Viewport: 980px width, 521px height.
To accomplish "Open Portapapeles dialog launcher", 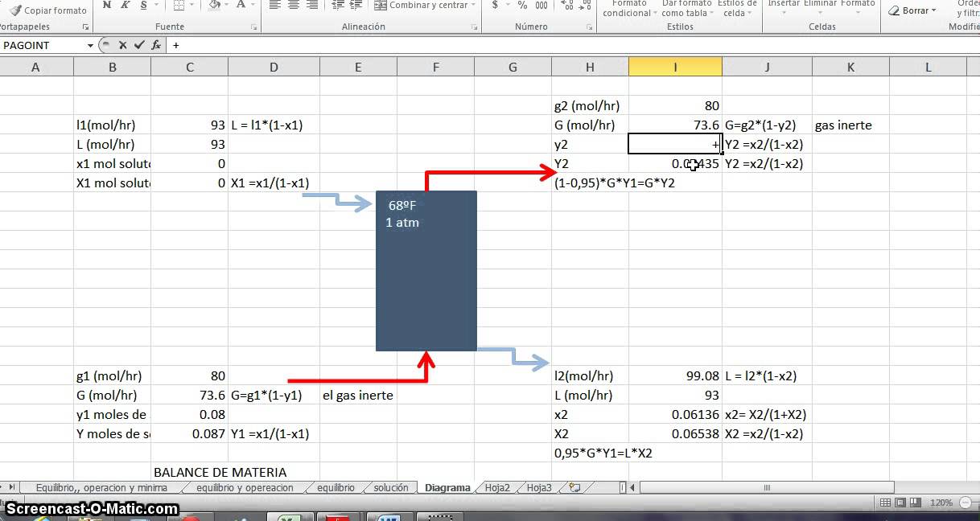I will 86,27.
